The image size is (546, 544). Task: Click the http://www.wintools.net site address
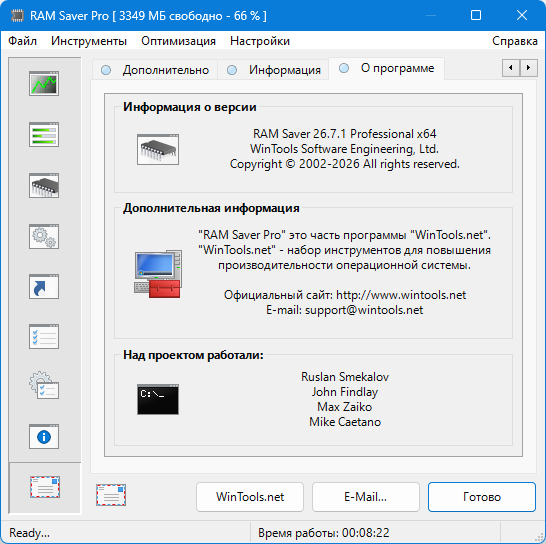click(401, 295)
